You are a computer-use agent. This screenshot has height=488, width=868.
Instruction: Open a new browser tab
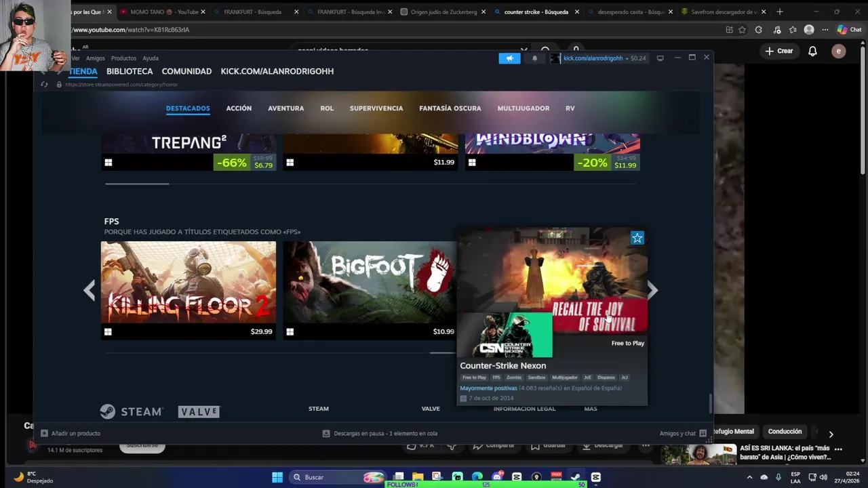[779, 12]
